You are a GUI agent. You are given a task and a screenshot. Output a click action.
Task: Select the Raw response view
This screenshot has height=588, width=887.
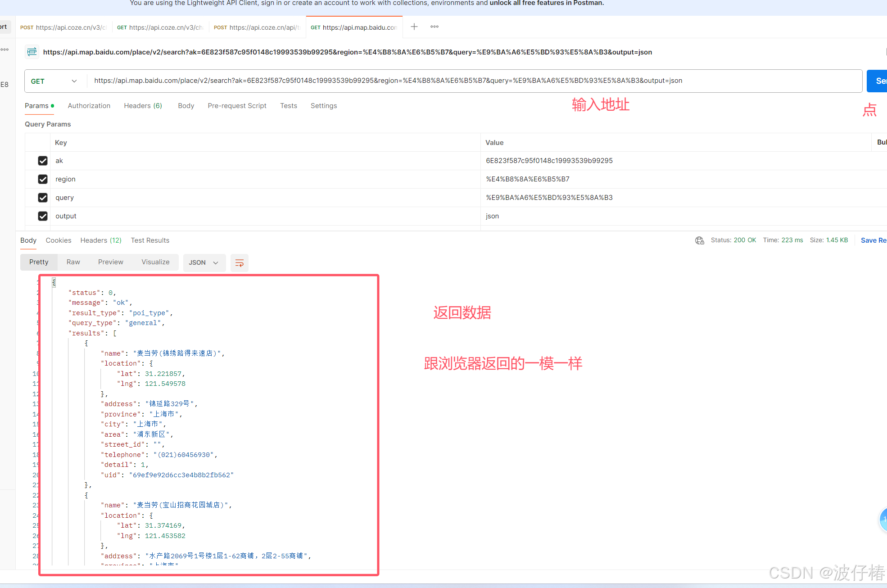[73, 262]
